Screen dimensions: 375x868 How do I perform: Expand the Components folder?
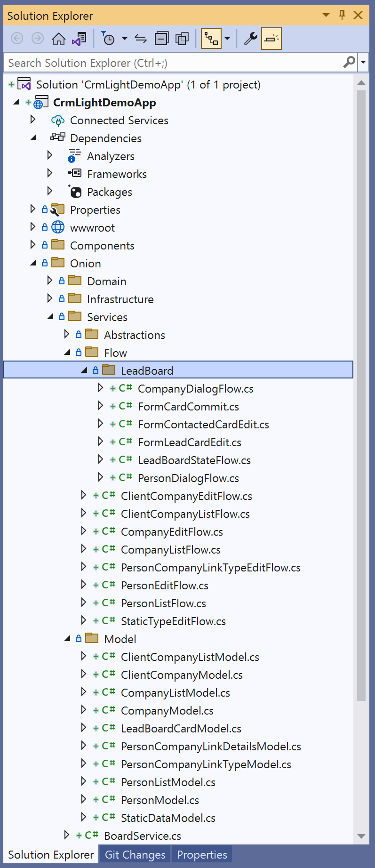(x=33, y=245)
